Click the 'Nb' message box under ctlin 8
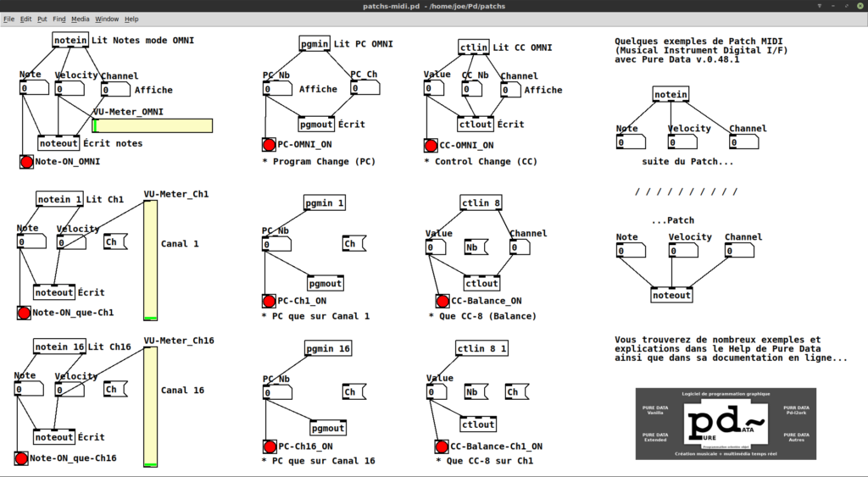Screen dimensions: 868x477 point(476,247)
